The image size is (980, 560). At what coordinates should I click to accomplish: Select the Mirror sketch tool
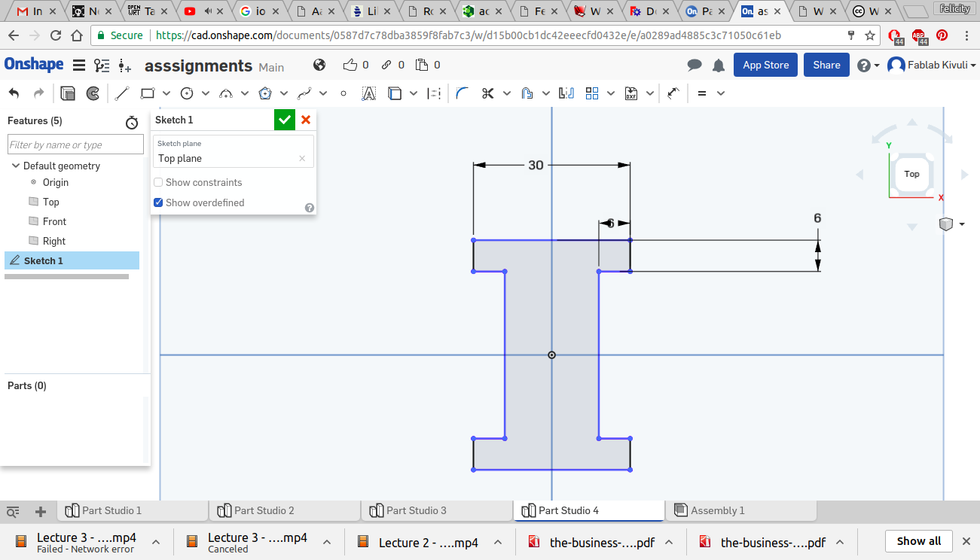566,93
